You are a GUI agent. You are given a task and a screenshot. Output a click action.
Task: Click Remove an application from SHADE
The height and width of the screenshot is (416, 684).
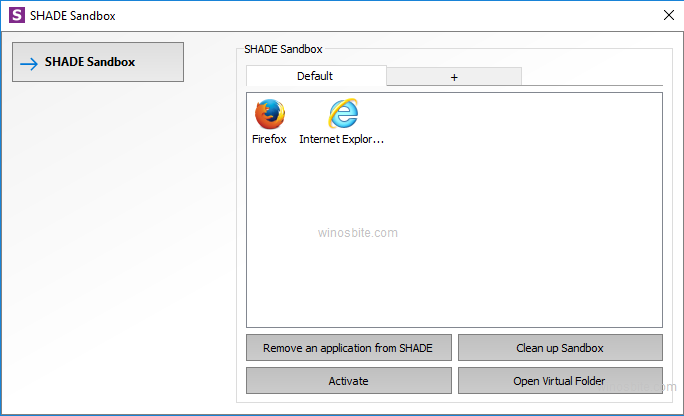pos(349,348)
